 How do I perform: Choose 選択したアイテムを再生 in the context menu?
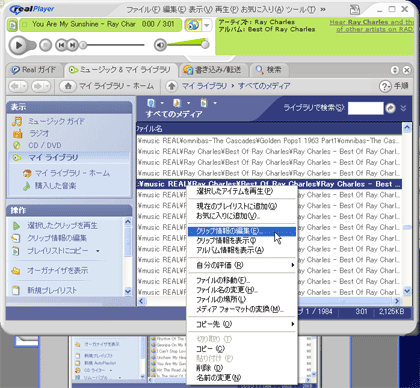coord(241,191)
